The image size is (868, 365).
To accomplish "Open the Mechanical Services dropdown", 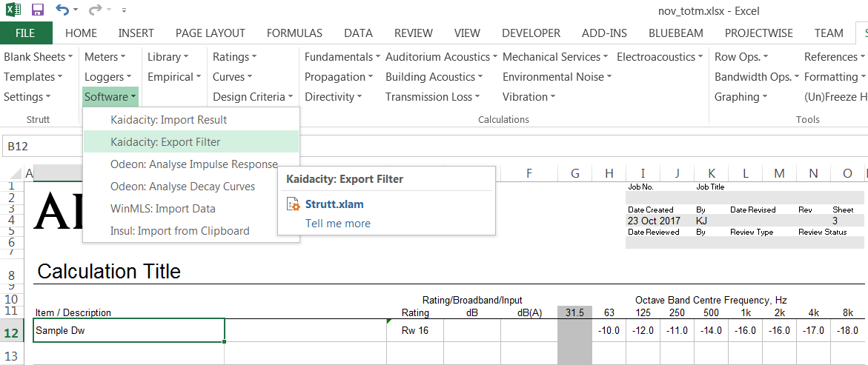I will 556,57.
